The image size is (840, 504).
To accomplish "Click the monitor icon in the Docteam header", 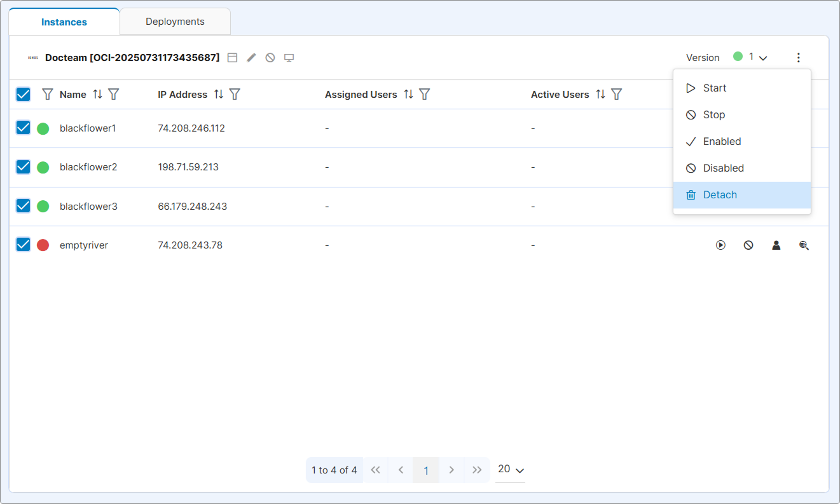I will 289,58.
